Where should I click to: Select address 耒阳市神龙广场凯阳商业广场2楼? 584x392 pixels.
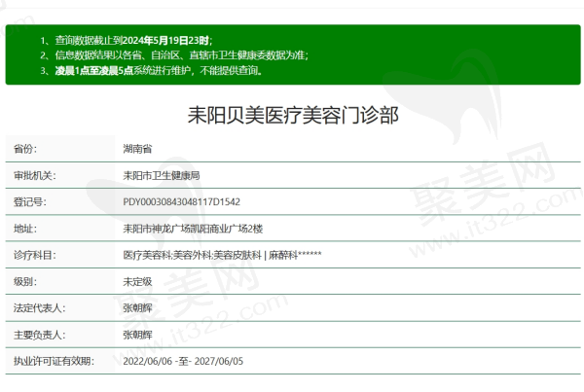point(193,229)
